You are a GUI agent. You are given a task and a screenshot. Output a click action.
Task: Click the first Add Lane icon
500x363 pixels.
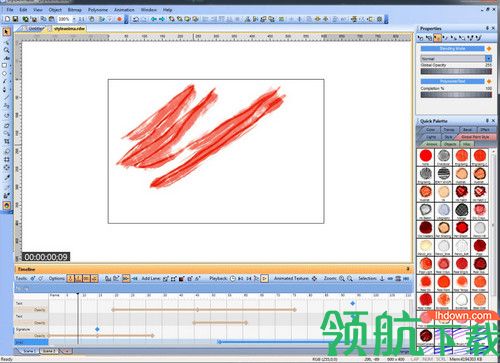[x=165, y=278]
